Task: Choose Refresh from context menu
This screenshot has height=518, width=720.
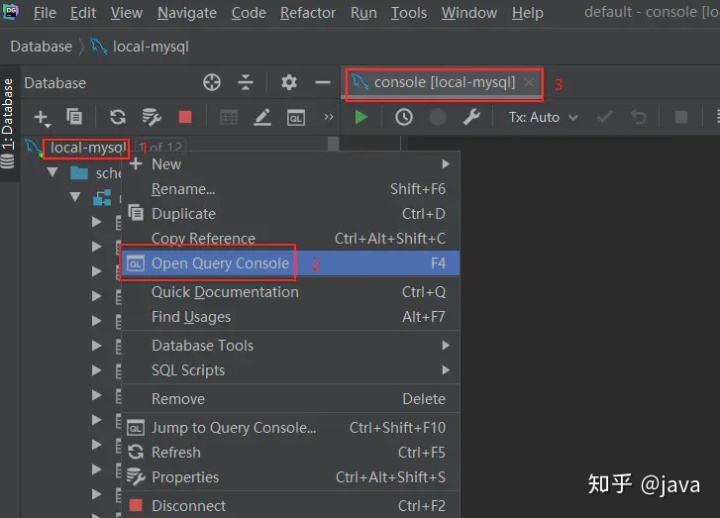Action: point(290,452)
